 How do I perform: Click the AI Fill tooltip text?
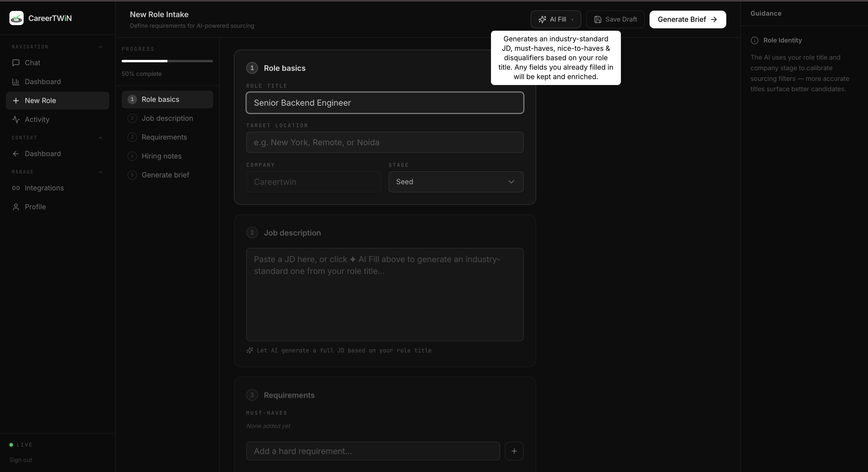[x=556, y=58]
